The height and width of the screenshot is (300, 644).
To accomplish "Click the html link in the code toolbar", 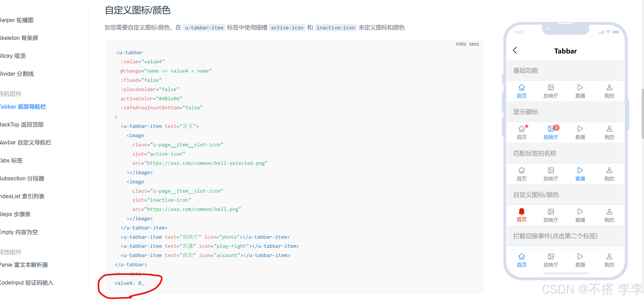I will [474, 44].
